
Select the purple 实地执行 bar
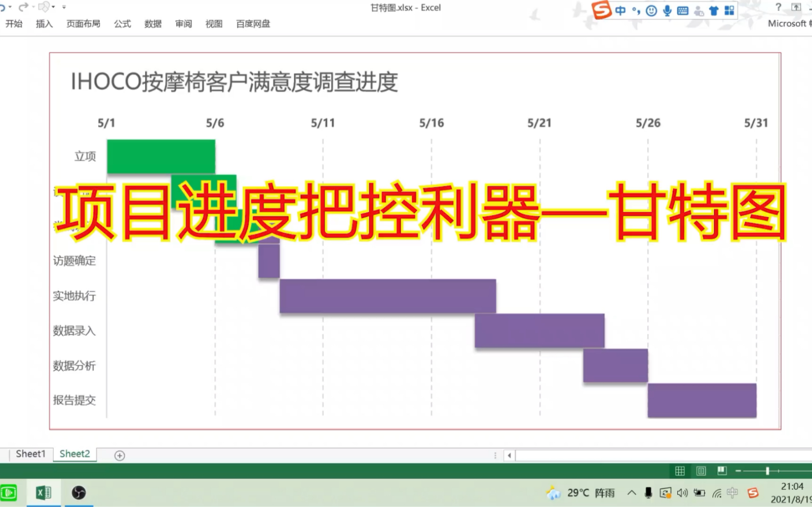[x=387, y=296]
